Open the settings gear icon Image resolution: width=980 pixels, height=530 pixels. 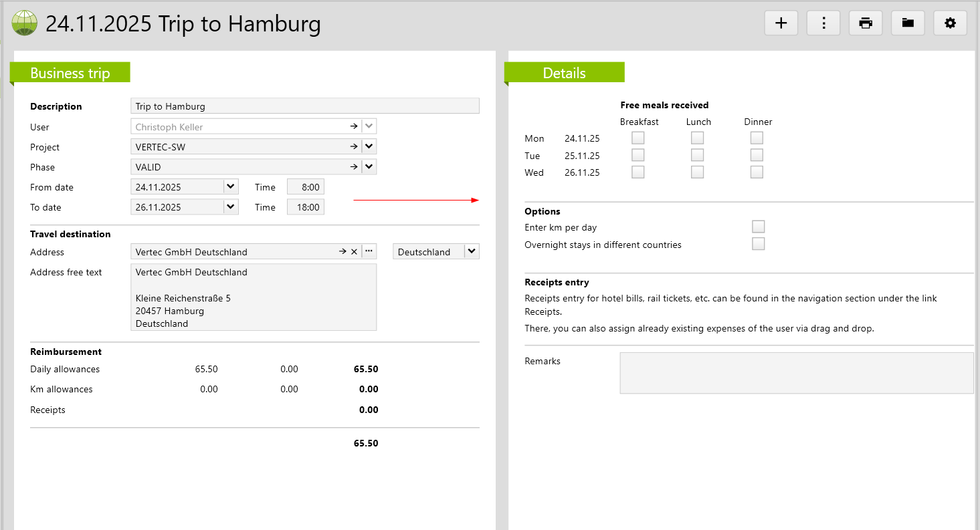(950, 23)
